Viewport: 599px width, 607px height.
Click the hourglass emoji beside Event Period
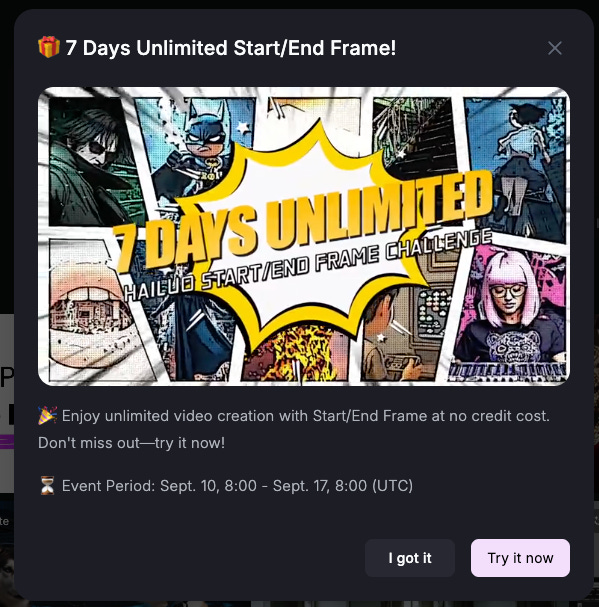point(47,485)
